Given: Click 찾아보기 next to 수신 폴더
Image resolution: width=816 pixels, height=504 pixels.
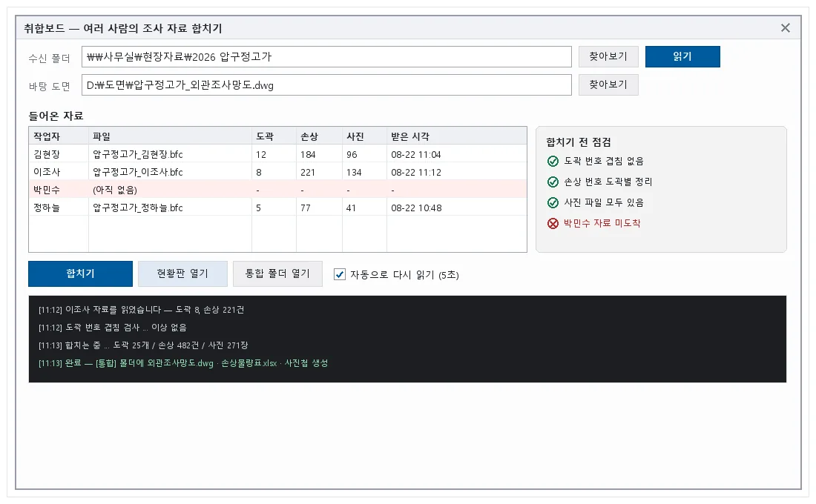Looking at the screenshot, I should 608,56.
